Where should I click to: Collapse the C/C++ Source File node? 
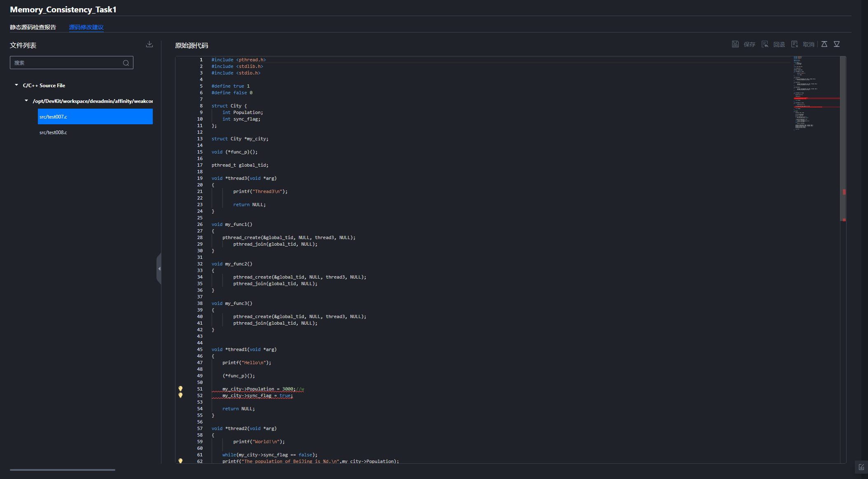16,85
